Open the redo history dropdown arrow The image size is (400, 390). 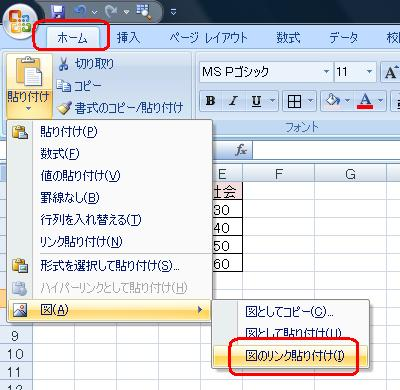pyautogui.click(x=126, y=13)
